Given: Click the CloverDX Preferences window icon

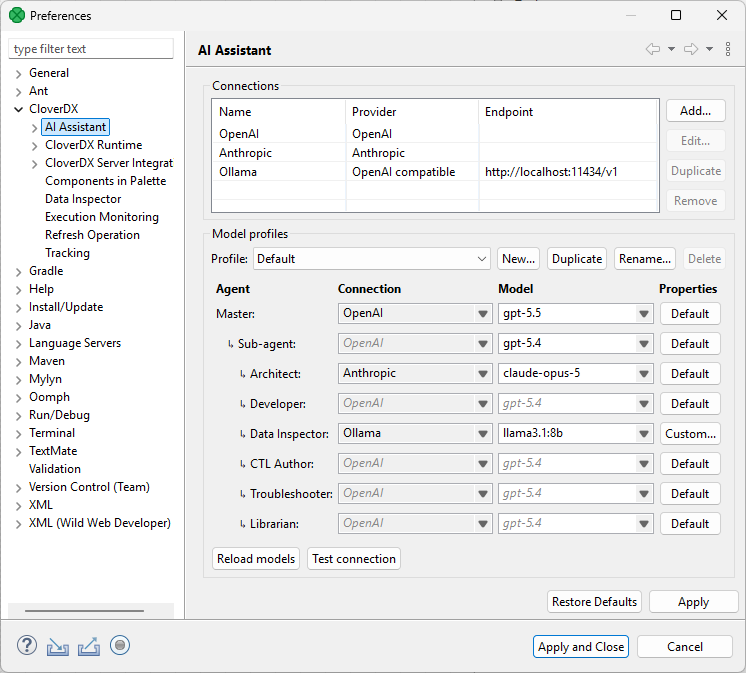Looking at the screenshot, I should pyautogui.click(x=17, y=15).
